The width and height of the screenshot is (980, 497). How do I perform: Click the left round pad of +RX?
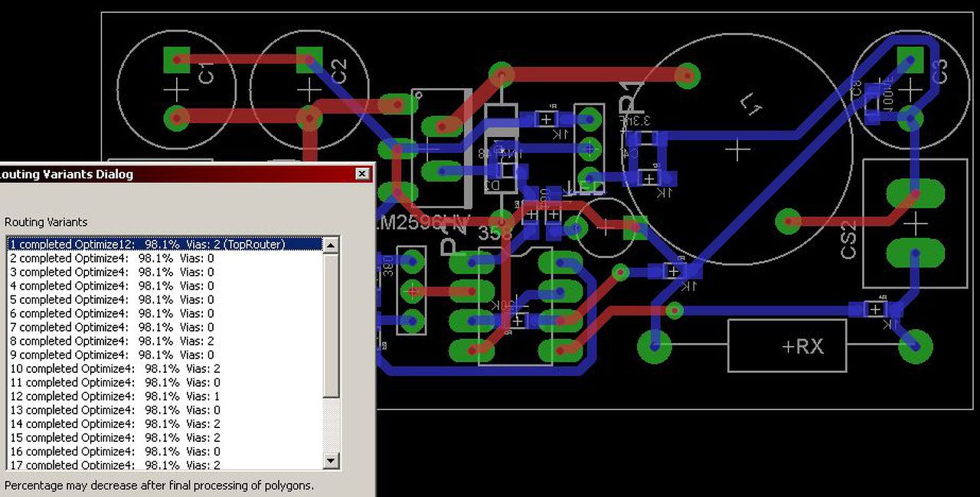pyautogui.click(x=655, y=347)
